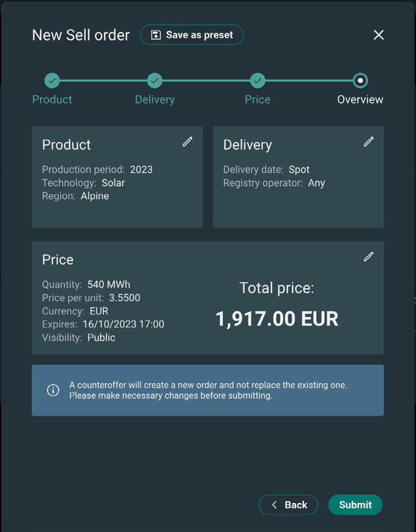Select the Overview step label
Viewport: 416px width, 532px height.
pyautogui.click(x=360, y=100)
